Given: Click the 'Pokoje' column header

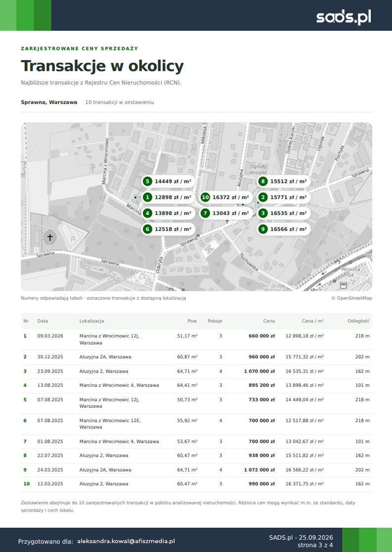Looking at the screenshot, I should tap(215, 321).
